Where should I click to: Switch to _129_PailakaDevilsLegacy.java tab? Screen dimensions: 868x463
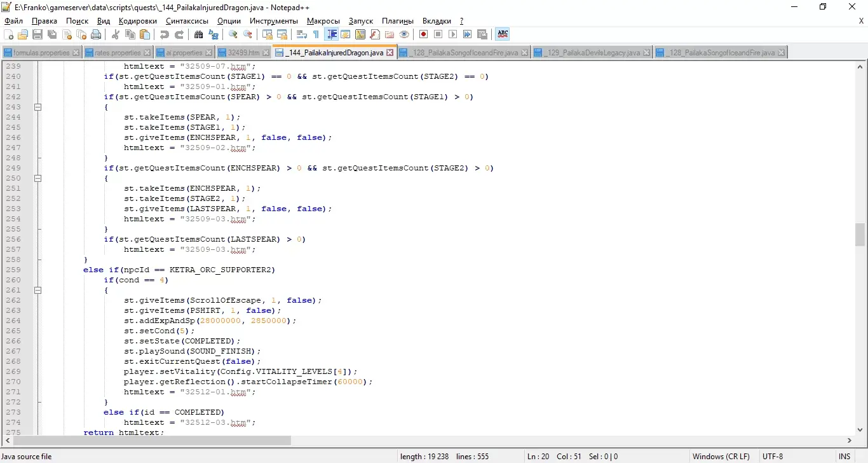coord(592,53)
